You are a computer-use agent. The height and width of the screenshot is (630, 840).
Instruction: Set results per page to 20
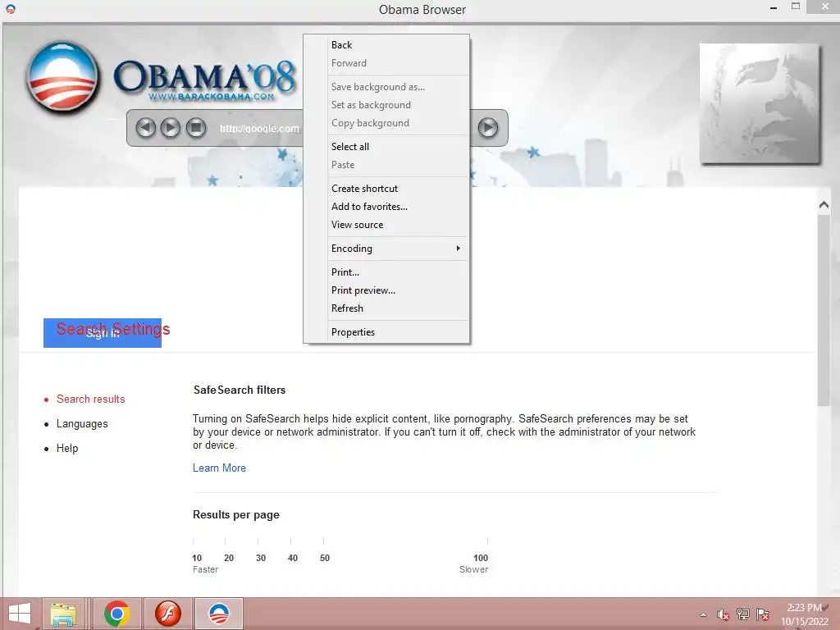229,558
